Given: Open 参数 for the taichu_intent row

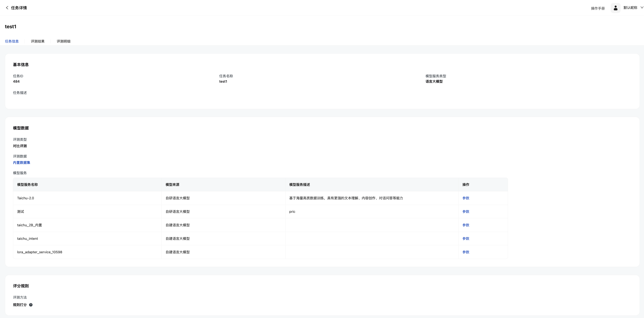Looking at the screenshot, I should (x=465, y=238).
